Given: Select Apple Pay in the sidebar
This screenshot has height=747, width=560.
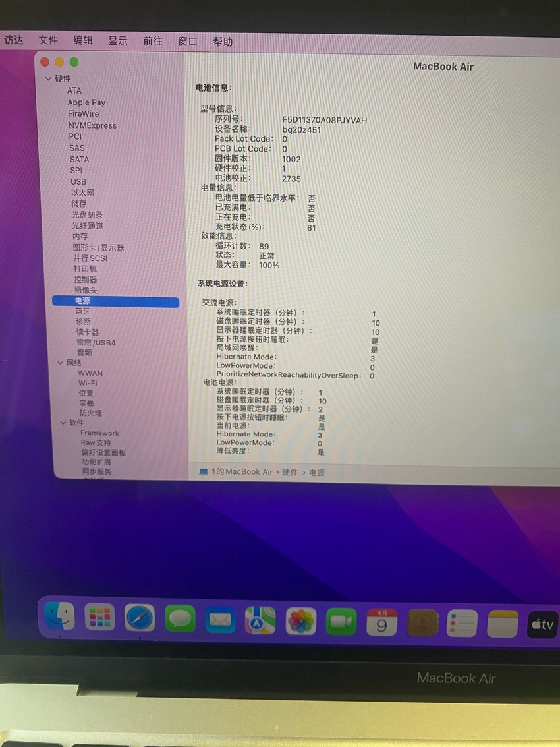Looking at the screenshot, I should (86, 102).
